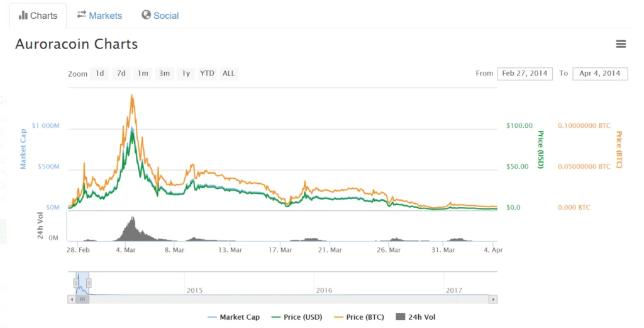Click the From date field Feb 27, 2014

tap(525, 74)
